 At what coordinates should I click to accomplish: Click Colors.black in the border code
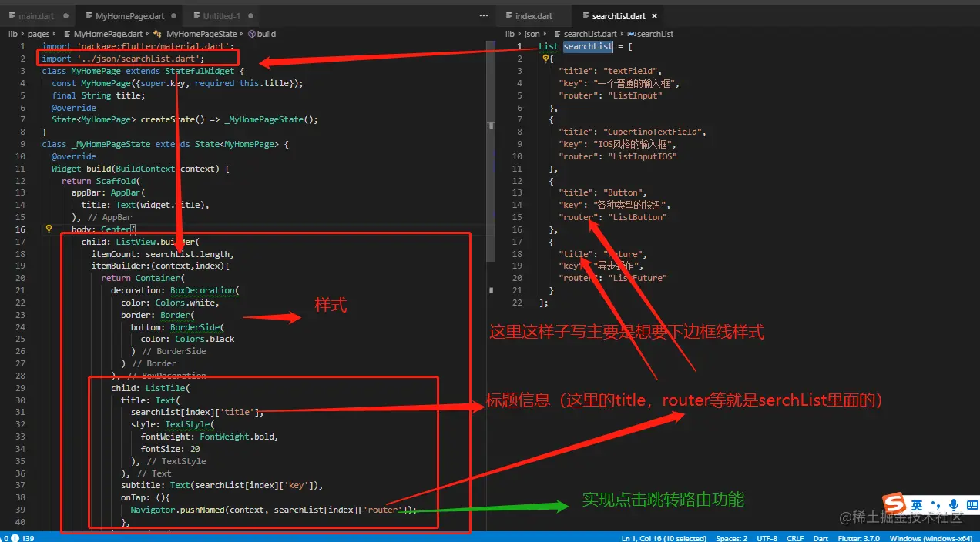204,339
